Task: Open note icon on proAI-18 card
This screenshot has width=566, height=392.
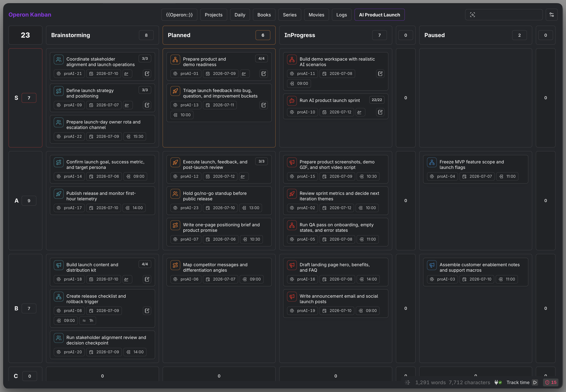Action: (x=147, y=279)
